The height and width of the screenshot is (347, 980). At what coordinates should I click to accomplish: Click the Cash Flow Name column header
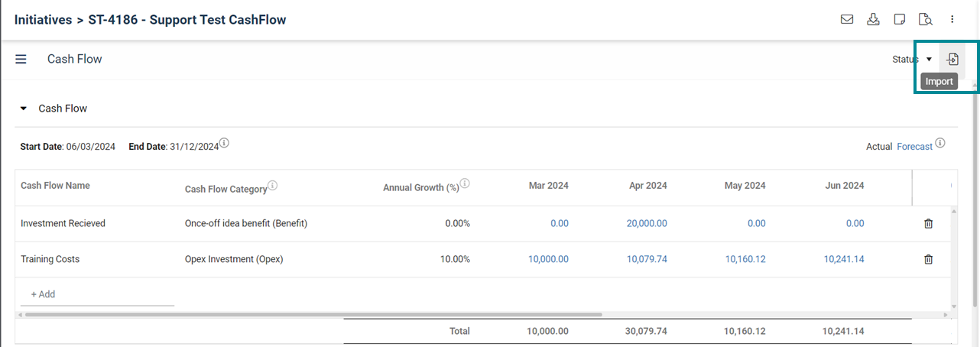pyautogui.click(x=55, y=185)
